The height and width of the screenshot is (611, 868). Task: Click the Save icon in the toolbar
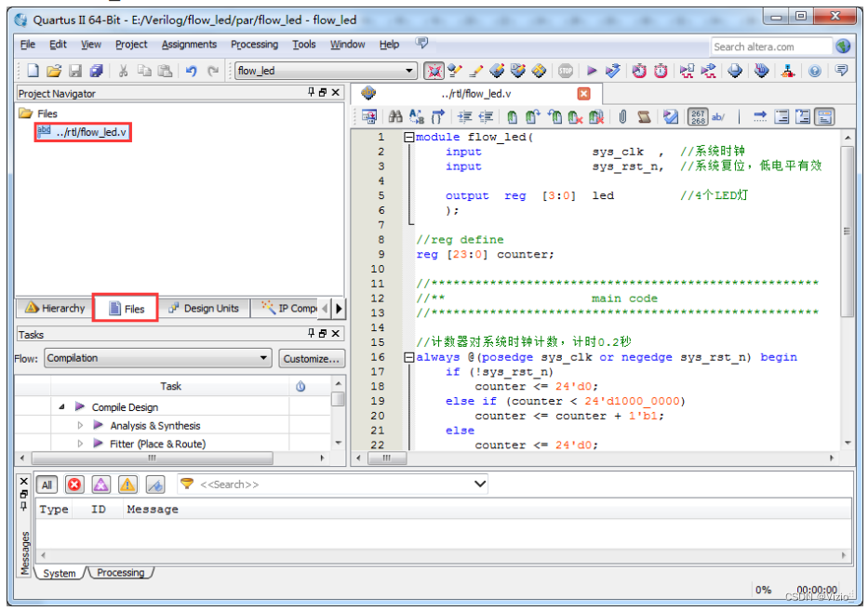click(75, 71)
